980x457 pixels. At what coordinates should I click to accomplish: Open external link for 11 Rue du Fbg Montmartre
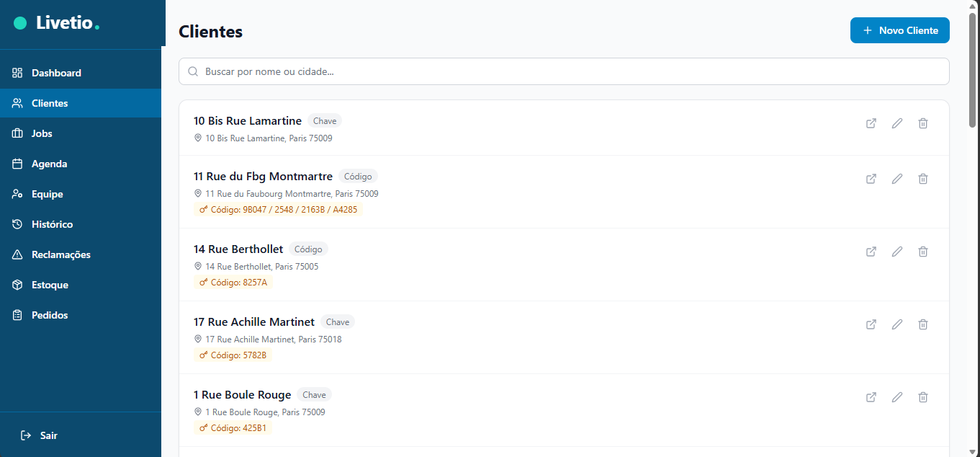(871, 179)
